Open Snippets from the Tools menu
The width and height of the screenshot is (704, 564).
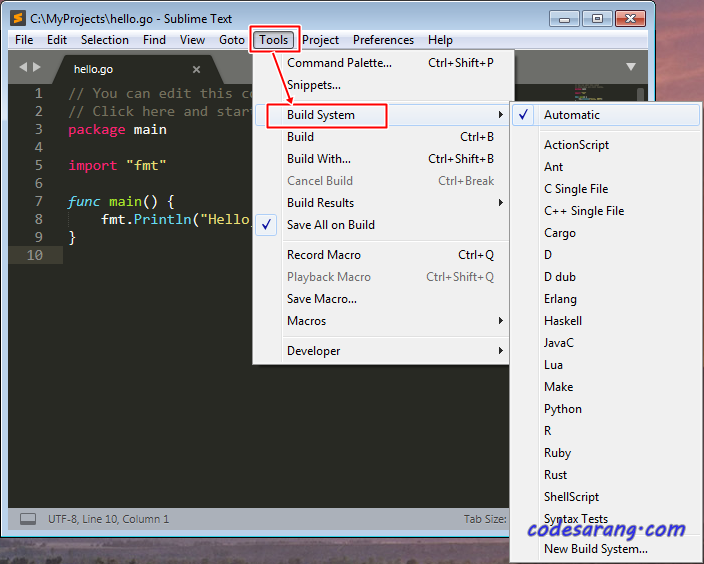coord(382,85)
